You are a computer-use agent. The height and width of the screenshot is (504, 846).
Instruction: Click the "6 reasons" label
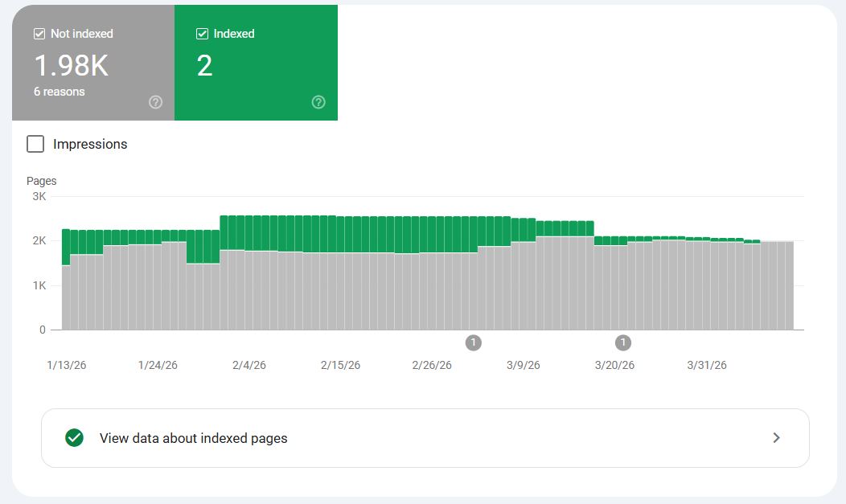(x=59, y=92)
